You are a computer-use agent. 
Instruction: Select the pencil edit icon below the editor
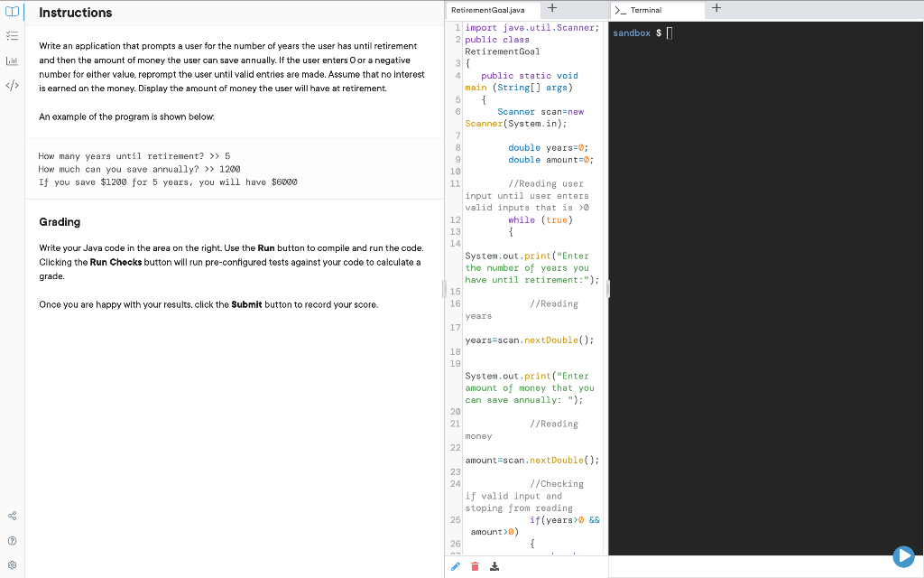coord(455,565)
